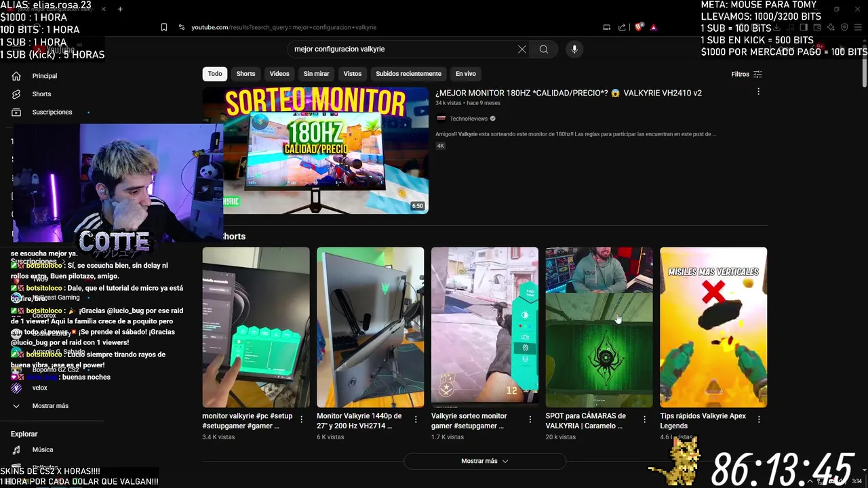Open the green spider spot short thumbnail

tap(599, 327)
